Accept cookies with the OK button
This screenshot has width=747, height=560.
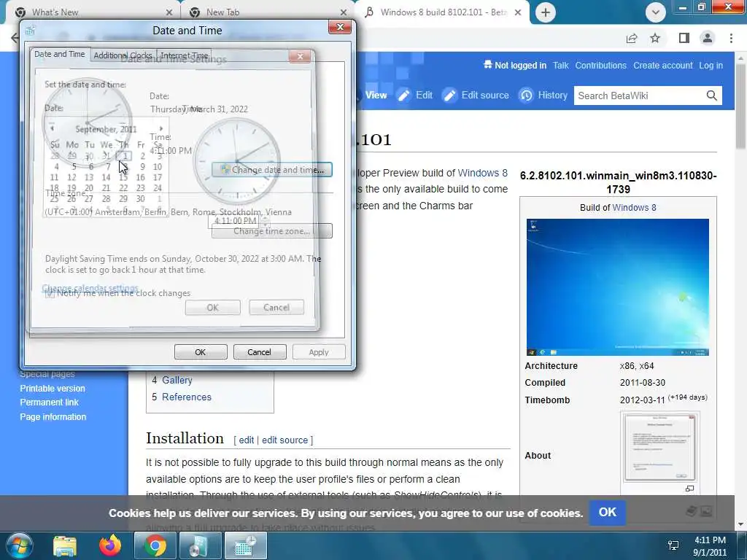coord(608,513)
